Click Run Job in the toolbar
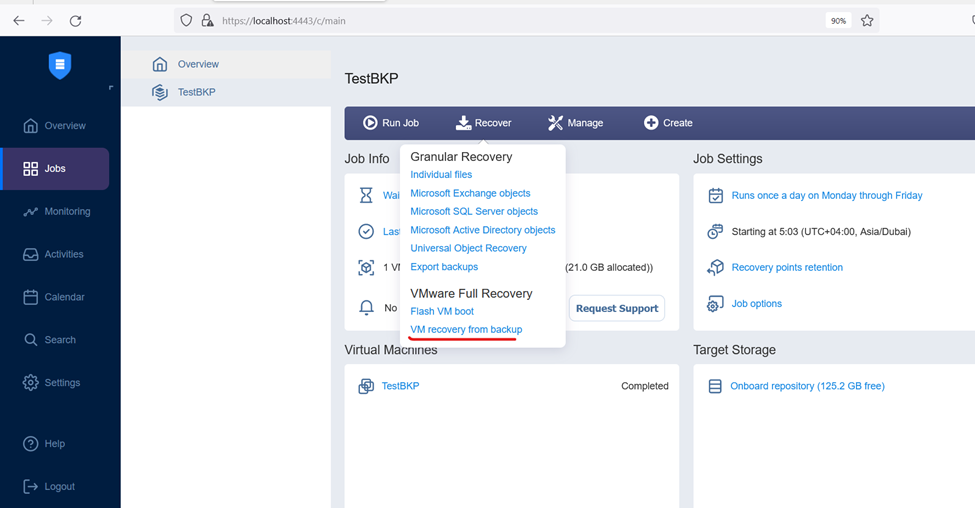This screenshot has height=508, width=975. point(391,123)
